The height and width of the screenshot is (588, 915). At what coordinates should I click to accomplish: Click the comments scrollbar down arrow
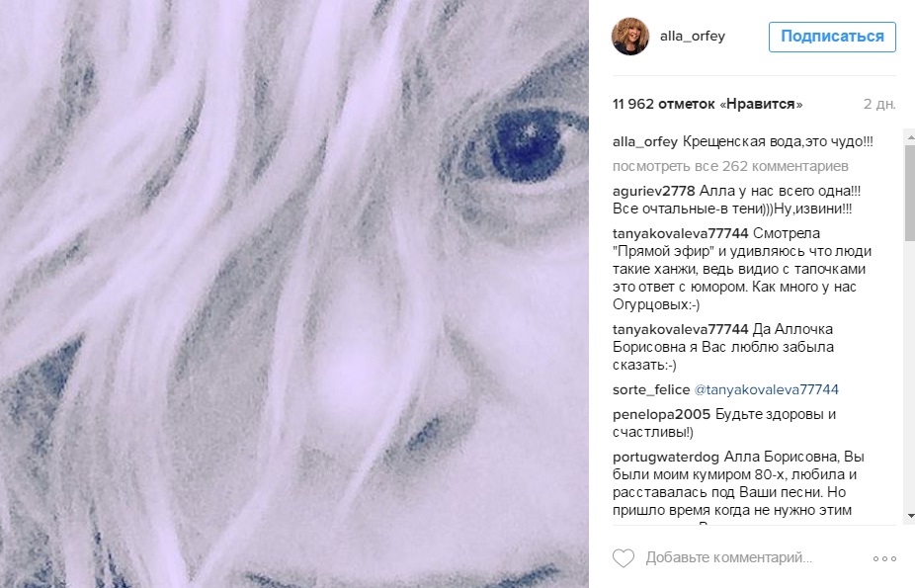click(910, 516)
